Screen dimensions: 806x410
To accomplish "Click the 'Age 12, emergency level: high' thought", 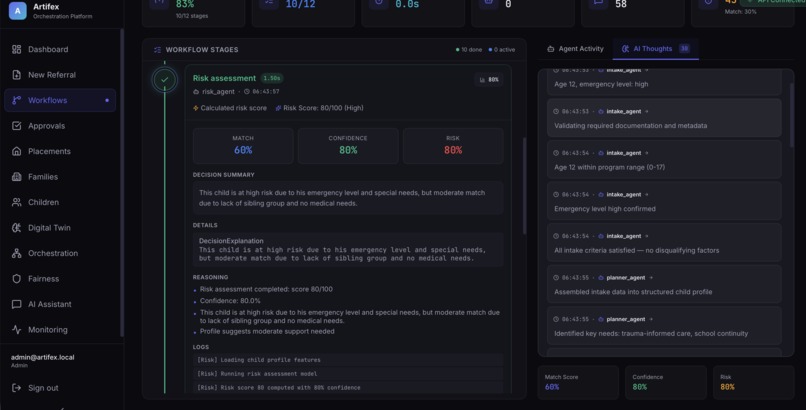I will 664,81.
